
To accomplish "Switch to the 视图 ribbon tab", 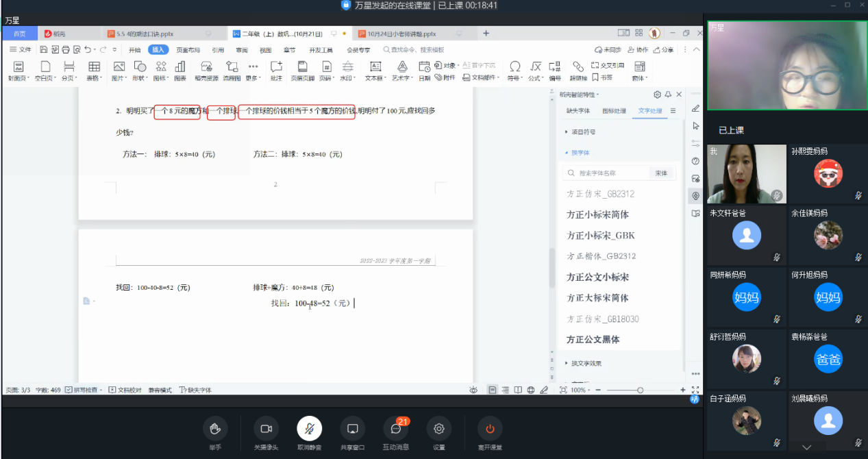I will [x=265, y=49].
